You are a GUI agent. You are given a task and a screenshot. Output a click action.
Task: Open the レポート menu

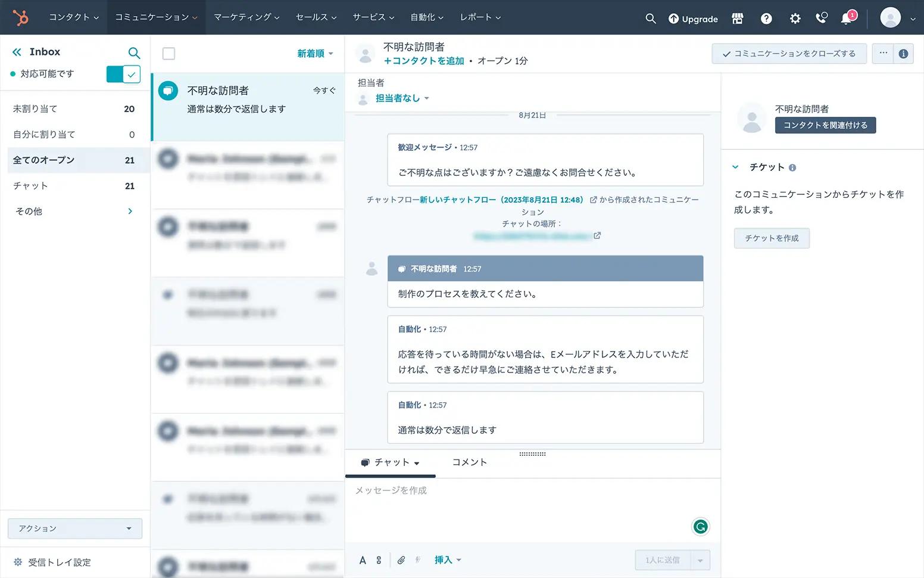pos(480,17)
